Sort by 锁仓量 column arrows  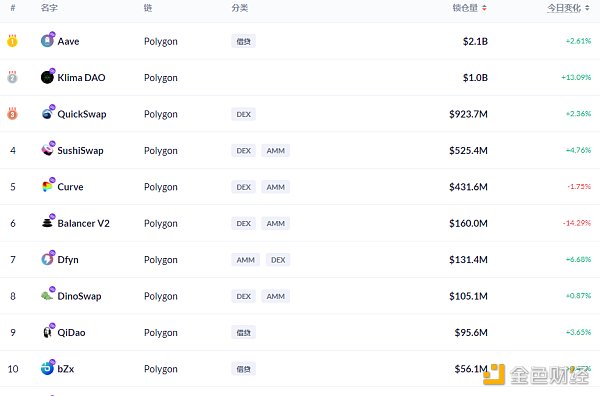coord(484,8)
